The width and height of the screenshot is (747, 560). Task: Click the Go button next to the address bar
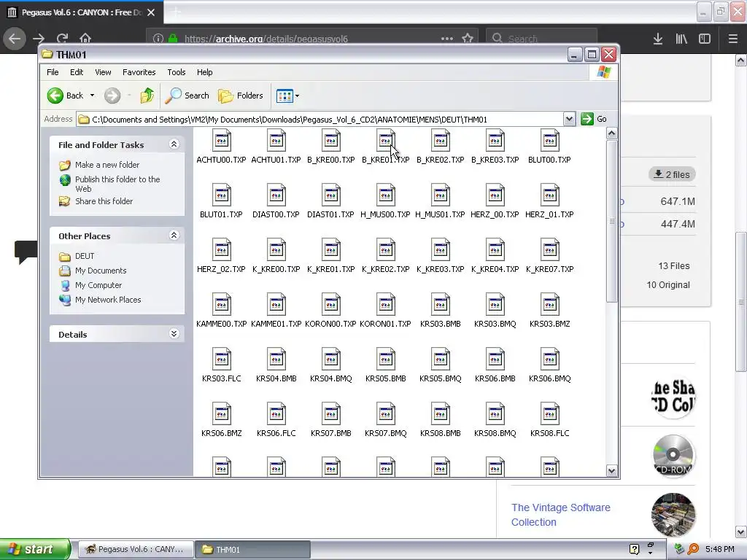click(x=594, y=119)
